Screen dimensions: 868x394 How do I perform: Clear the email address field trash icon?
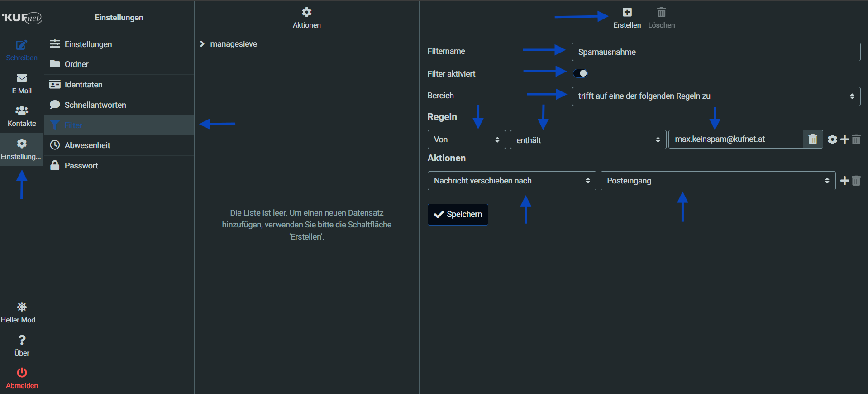click(813, 139)
